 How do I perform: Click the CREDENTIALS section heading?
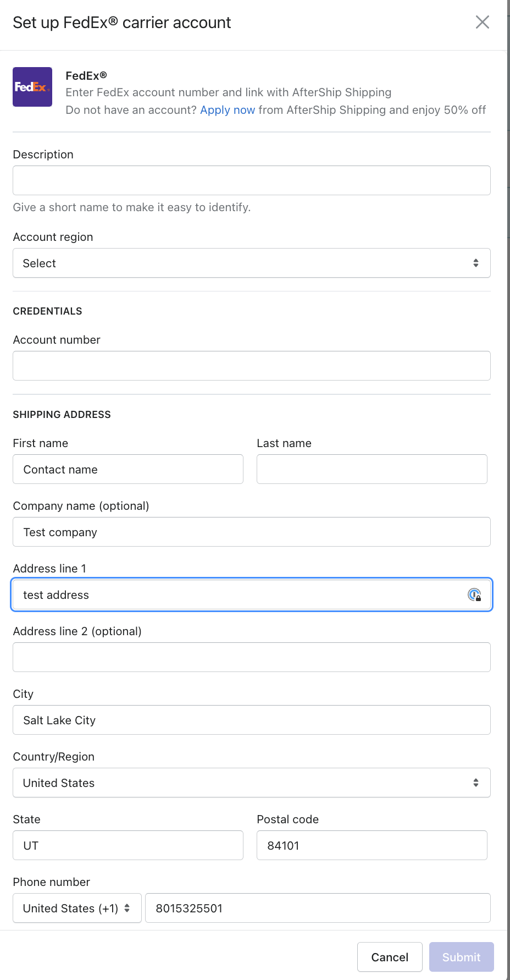point(47,311)
